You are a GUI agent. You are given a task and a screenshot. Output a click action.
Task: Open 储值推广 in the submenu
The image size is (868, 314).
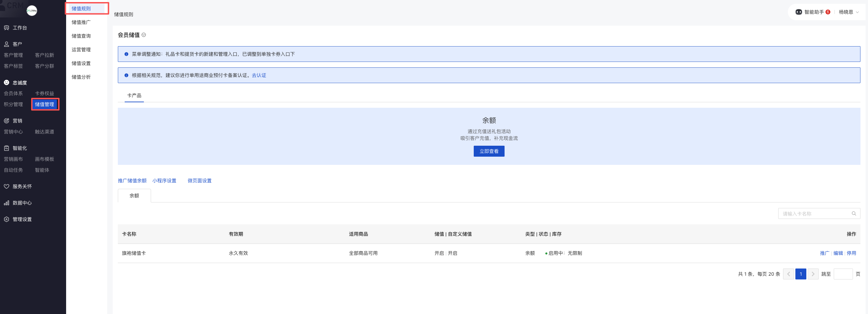(x=81, y=22)
